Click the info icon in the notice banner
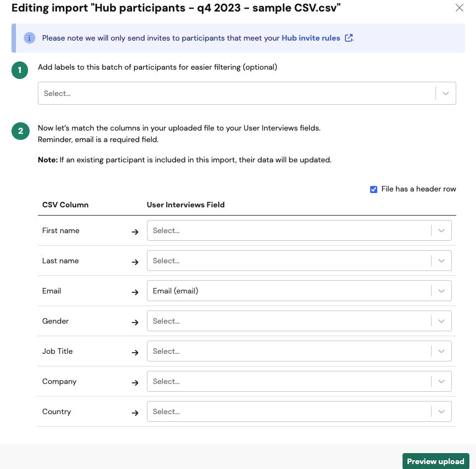476x469 pixels. (29, 38)
